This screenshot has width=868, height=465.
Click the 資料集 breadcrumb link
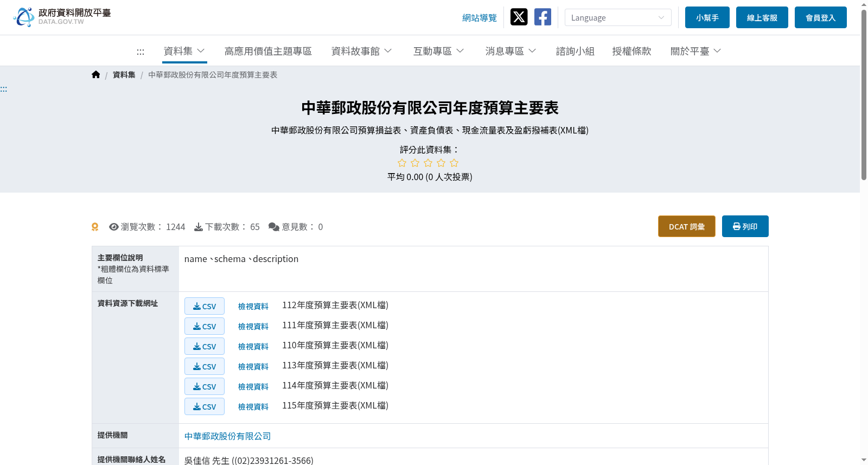124,75
